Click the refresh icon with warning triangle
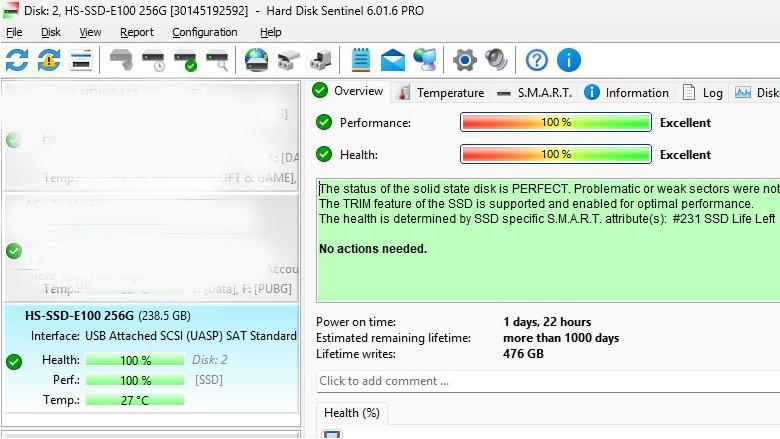Image resolution: width=780 pixels, height=439 pixels. (x=49, y=60)
